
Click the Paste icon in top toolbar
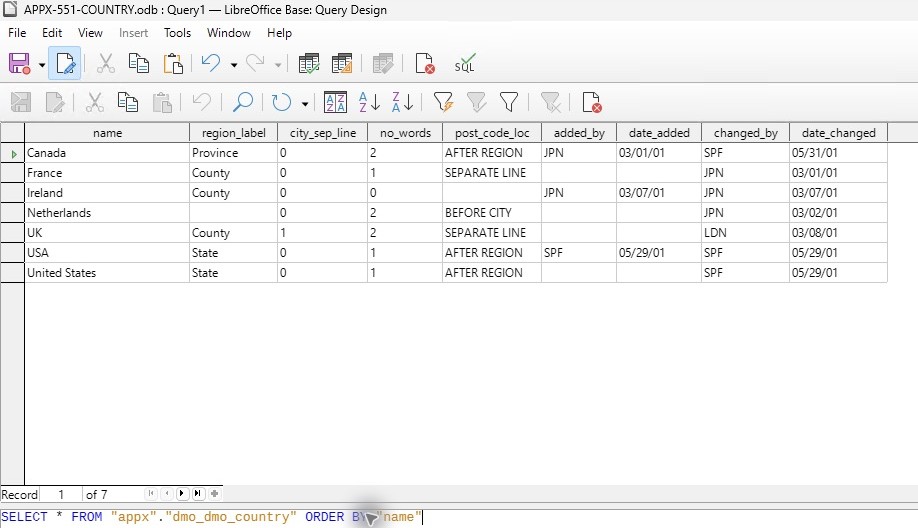pos(173,63)
